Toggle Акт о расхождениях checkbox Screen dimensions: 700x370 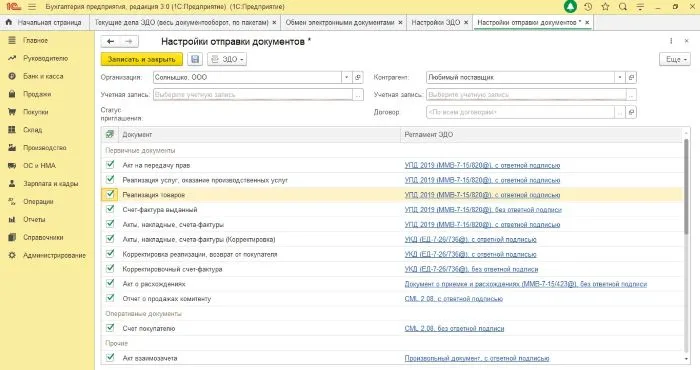pos(110,283)
